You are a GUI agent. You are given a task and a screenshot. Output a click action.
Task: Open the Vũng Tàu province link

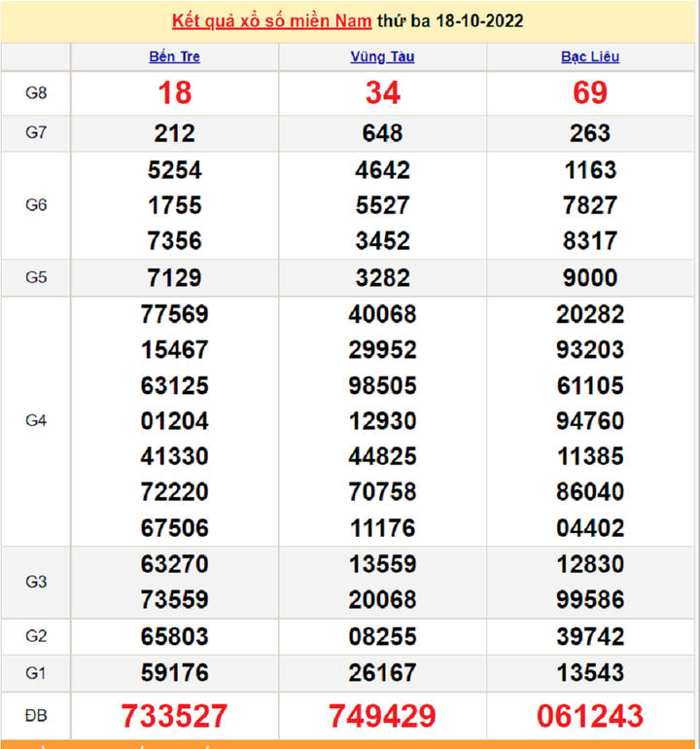tap(382, 56)
